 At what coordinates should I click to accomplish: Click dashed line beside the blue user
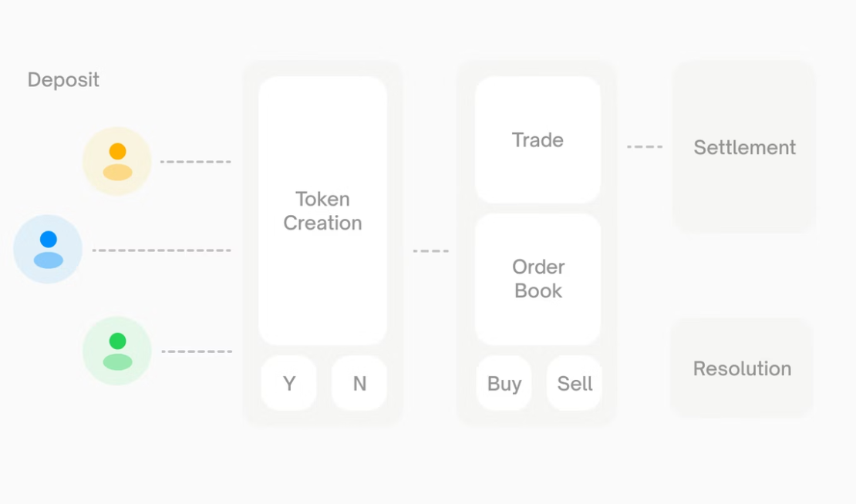click(161, 250)
